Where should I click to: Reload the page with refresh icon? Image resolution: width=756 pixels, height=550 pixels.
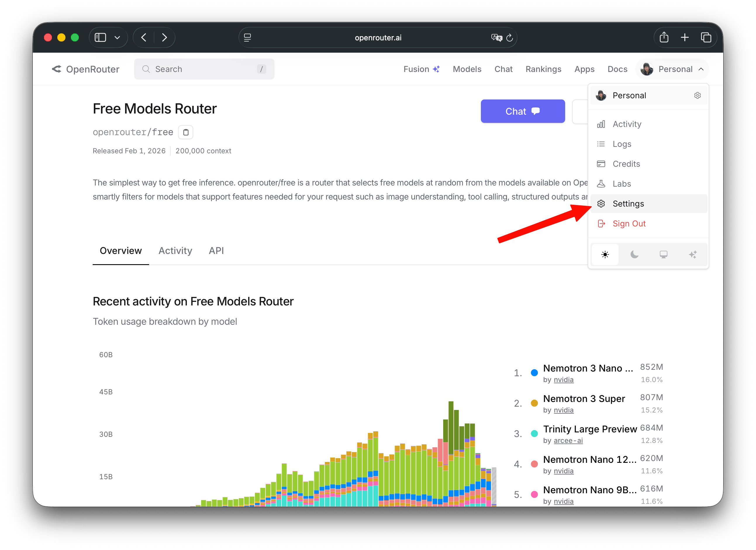coord(509,38)
